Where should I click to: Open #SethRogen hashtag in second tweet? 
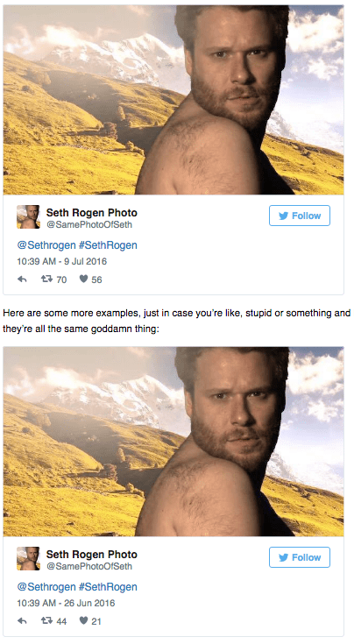108,587
